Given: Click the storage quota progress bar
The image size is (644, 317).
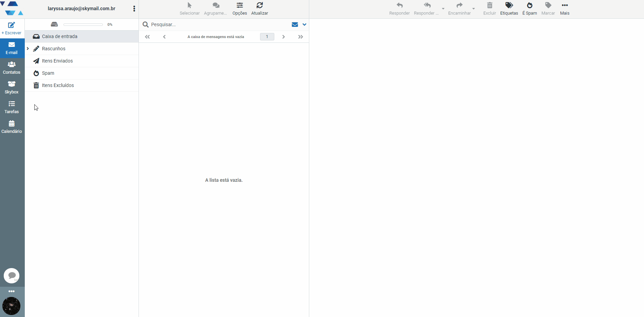Looking at the screenshot, I should tap(83, 24).
